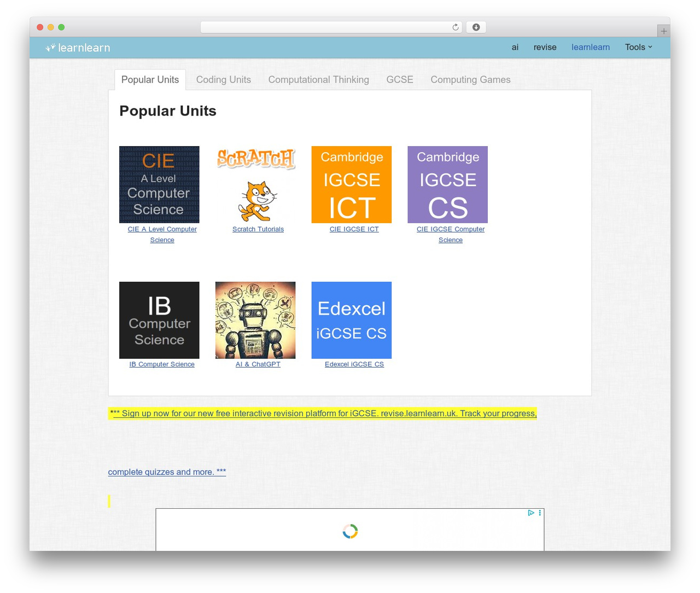Switch to the Popular Units tab

[150, 80]
